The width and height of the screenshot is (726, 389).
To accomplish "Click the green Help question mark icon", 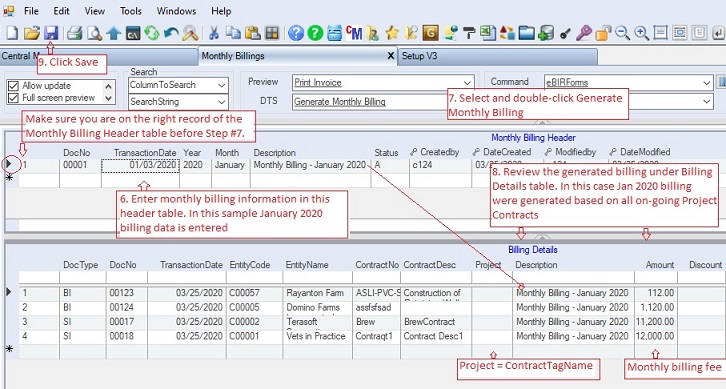I will 315,33.
